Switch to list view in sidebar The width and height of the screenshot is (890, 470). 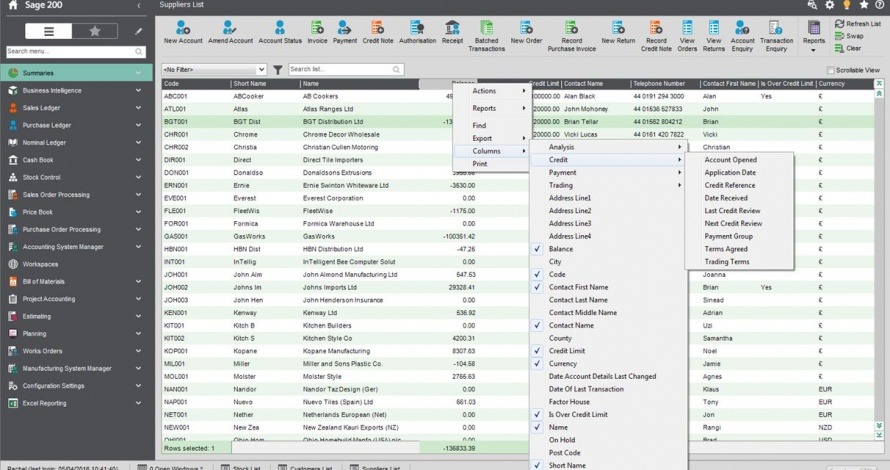[49, 31]
